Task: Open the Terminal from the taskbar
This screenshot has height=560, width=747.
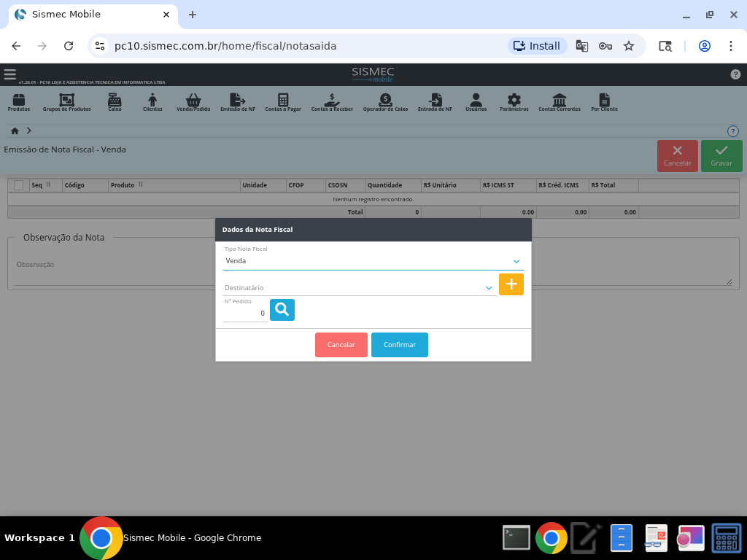Action: click(516, 538)
